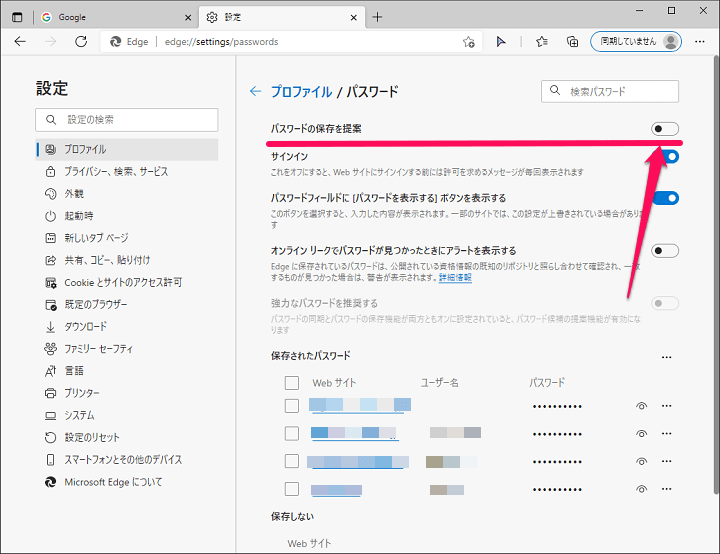Viewport: 720px width, 554px height.
Task: Open 外観 settings
Action: tap(127, 193)
